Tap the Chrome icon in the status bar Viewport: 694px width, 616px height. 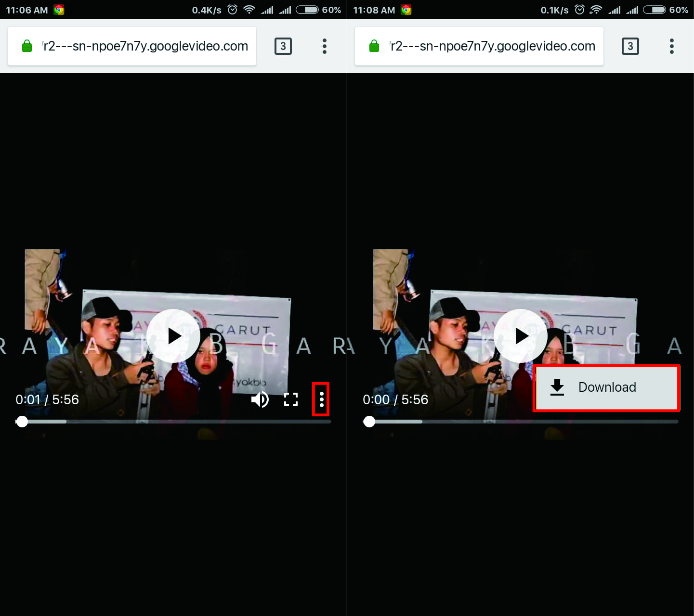tap(60, 9)
